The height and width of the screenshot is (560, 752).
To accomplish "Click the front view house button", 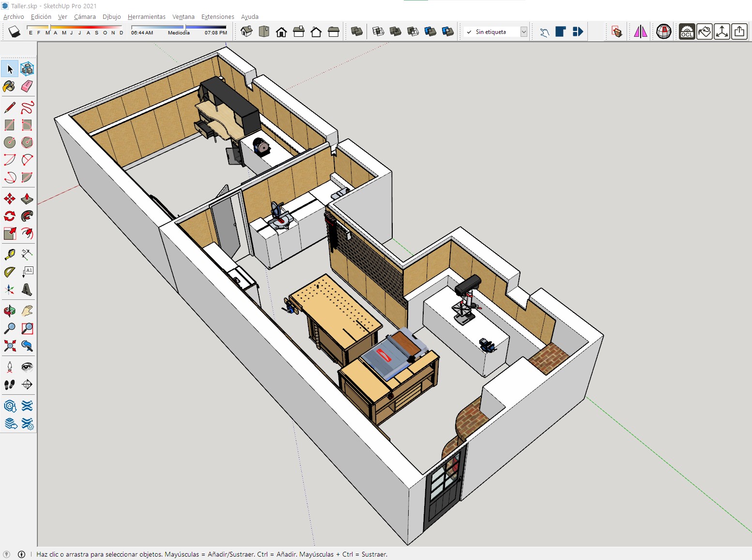I will pyautogui.click(x=281, y=32).
